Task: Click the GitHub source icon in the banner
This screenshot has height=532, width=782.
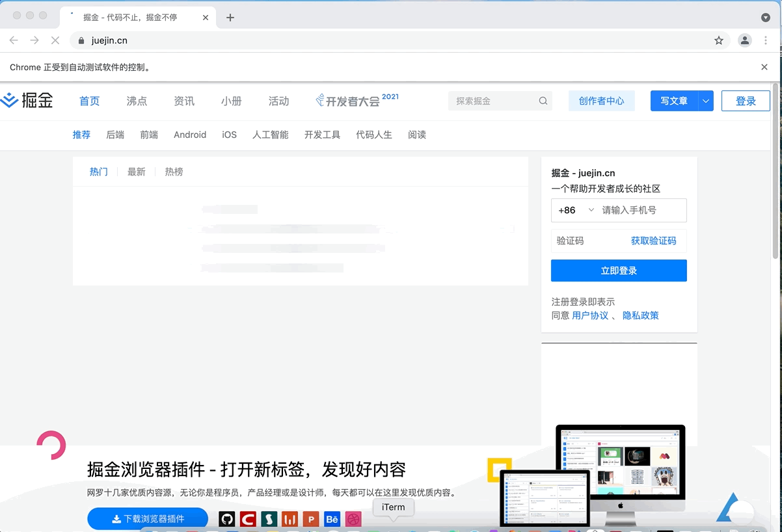Action: [226, 519]
